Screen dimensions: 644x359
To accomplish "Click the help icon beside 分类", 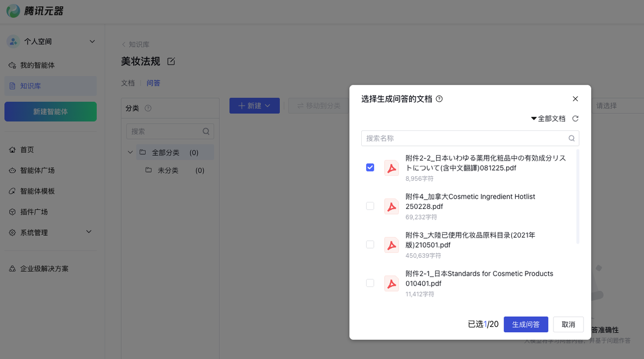I will pyautogui.click(x=148, y=108).
